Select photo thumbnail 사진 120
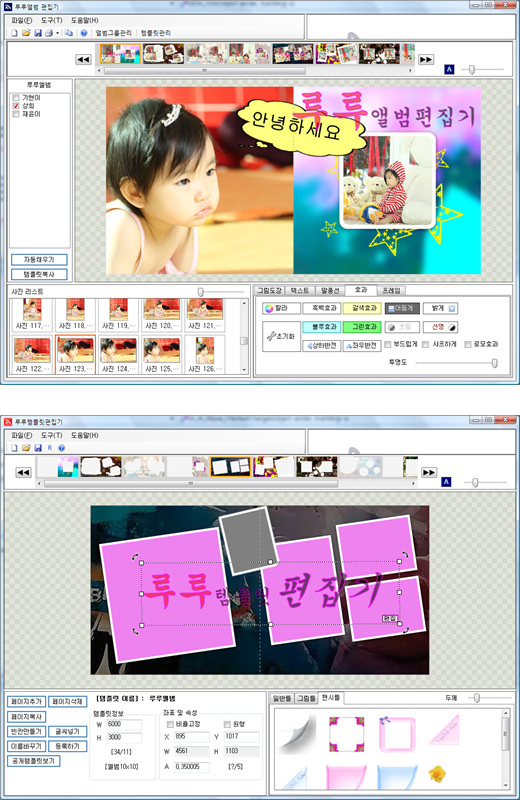 [x=162, y=314]
